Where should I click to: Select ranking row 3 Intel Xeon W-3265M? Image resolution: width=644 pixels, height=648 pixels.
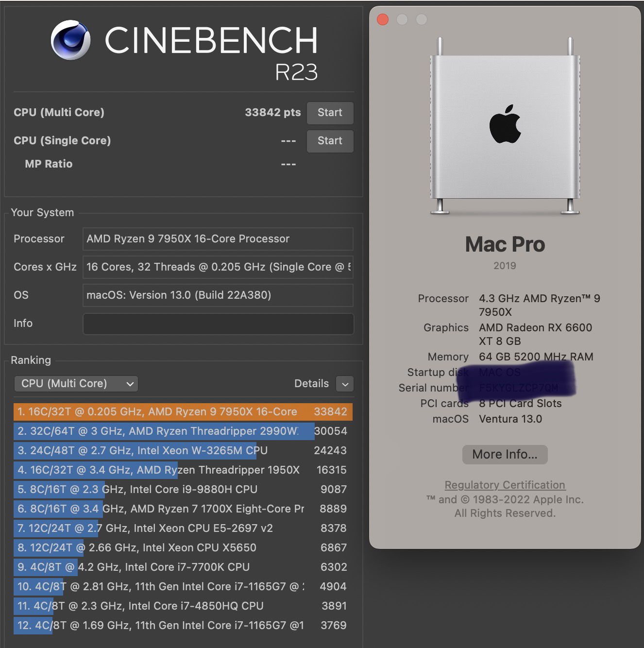coord(183,451)
